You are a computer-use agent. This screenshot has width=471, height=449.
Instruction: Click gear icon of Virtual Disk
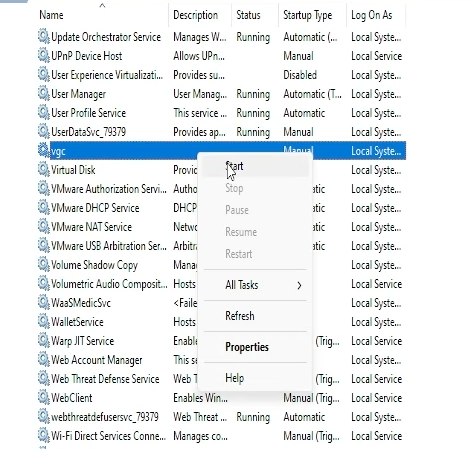coord(43,169)
